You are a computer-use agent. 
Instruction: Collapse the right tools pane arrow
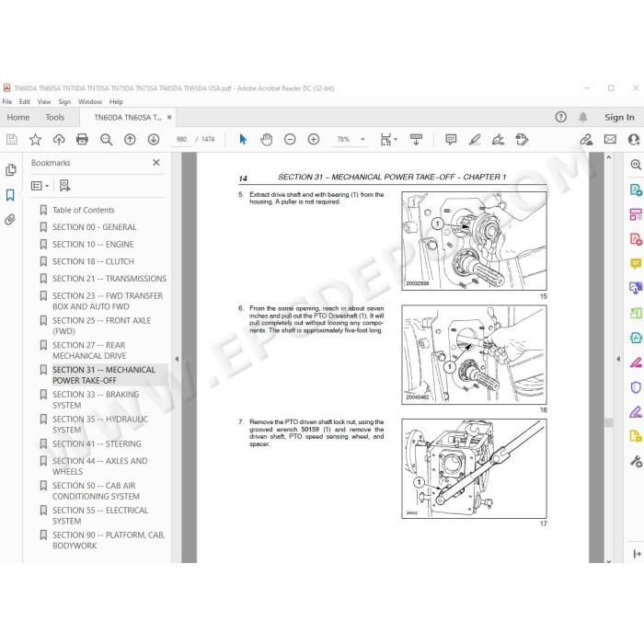click(x=618, y=359)
